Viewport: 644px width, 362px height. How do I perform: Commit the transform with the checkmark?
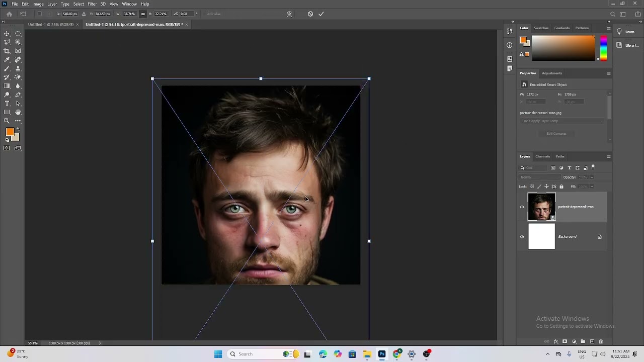click(321, 14)
